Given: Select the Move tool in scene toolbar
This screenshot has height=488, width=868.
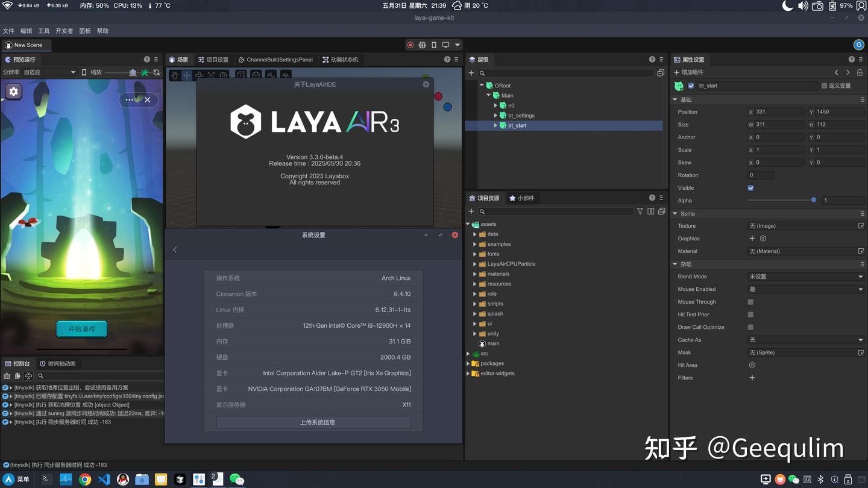Looking at the screenshot, I should tap(187, 75).
